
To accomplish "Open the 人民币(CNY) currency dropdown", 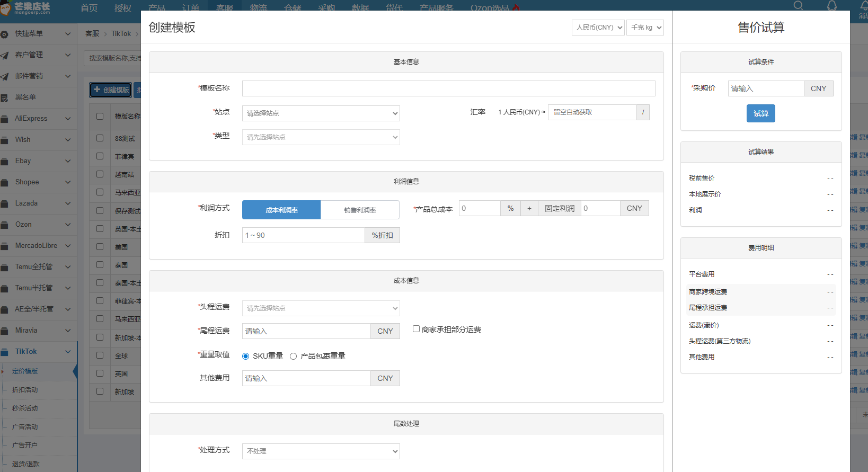I will click(598, 28).
